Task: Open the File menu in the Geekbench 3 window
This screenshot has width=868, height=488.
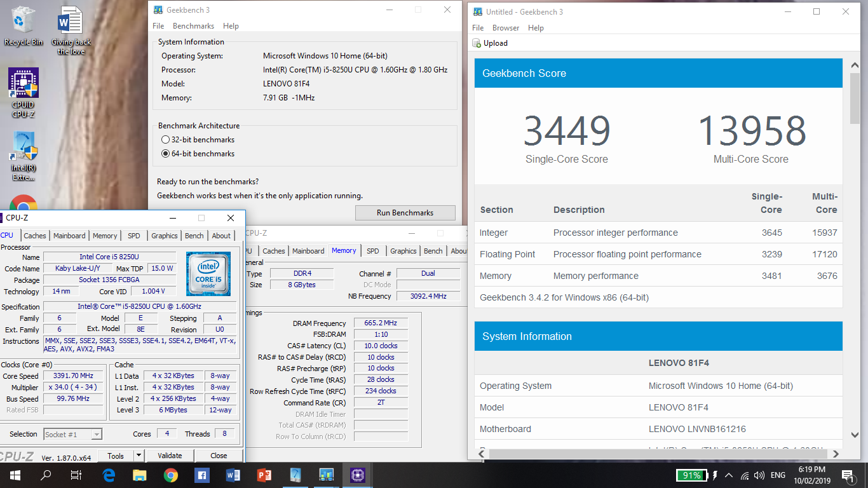Action: point(158,26)
